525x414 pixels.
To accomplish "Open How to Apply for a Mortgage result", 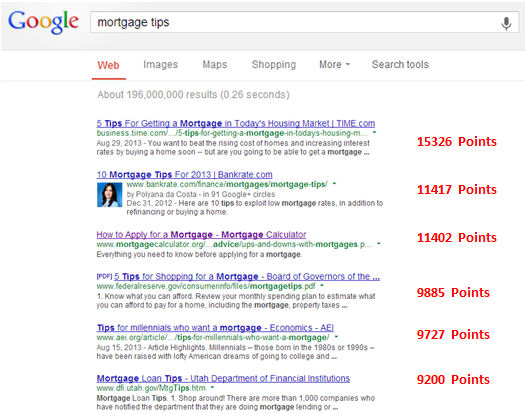I will coord(201,234).
